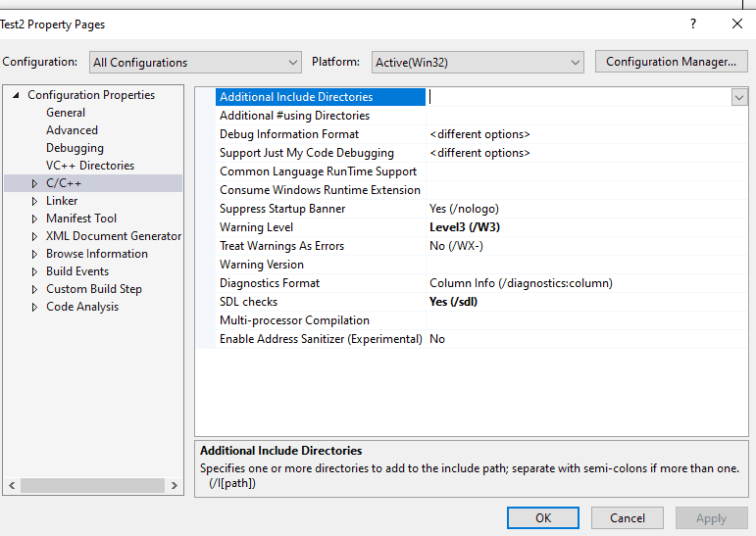Open the Platform dropdown
Image resolution: width=756 pixels, height=536 pixels.
coord(478,62)
